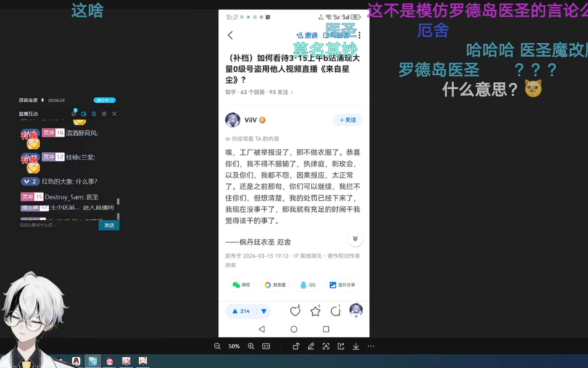Viewport: 588px width, 368px height.
Task: Share answer to 微信
Action: 241,285
